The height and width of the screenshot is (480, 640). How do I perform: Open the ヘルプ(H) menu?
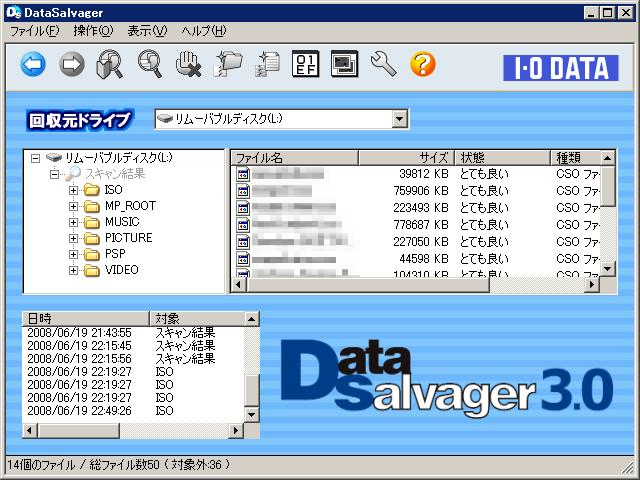203,31
